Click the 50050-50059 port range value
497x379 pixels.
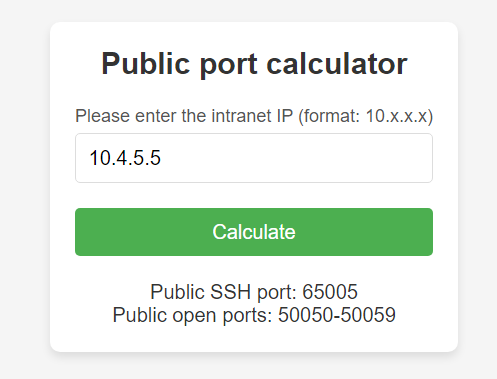point(337,315)
